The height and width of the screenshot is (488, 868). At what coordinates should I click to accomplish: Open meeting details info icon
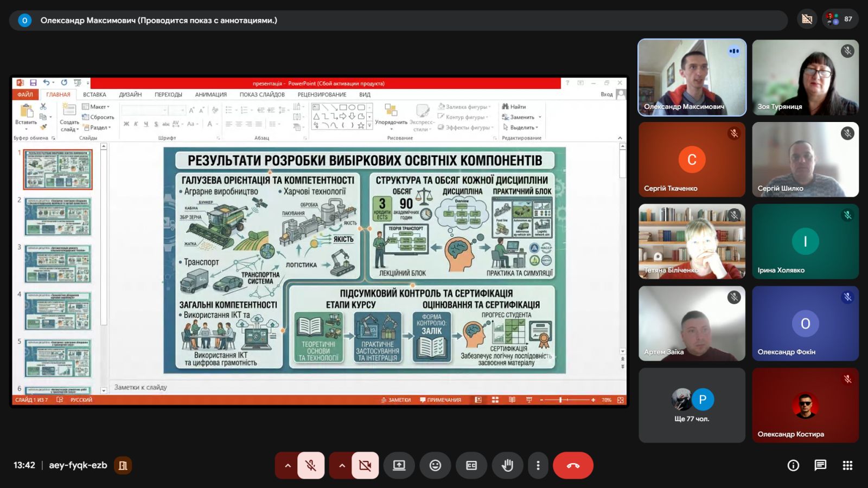(x=793, y=465)
